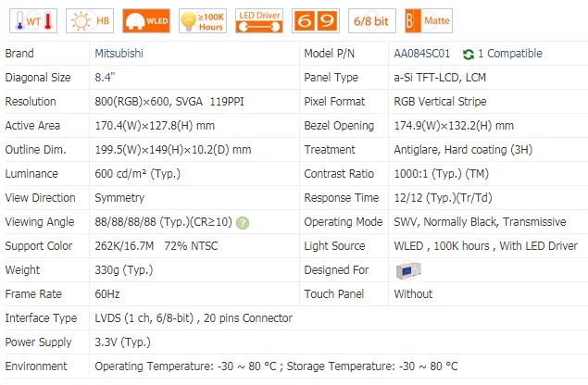Click the Treatment row label
Viewport: 588px width, 385px height.
[330, 150]
